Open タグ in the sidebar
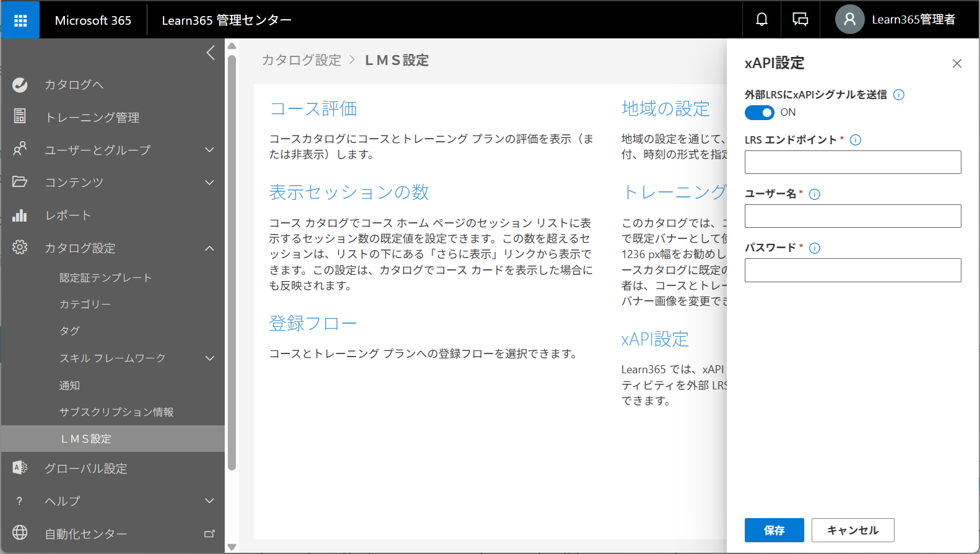Screen dimensions: 980x554 70,331
